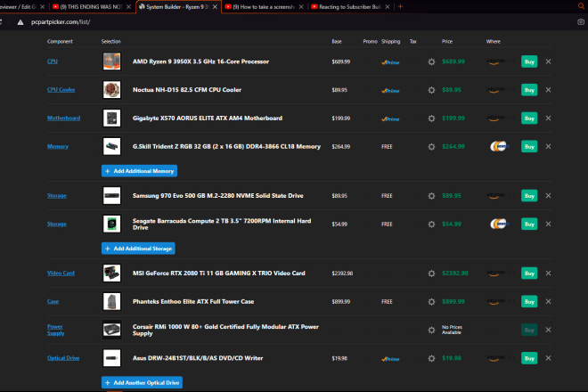Open settings gear for G.Skill Trident Z memory row

point(431,147)
